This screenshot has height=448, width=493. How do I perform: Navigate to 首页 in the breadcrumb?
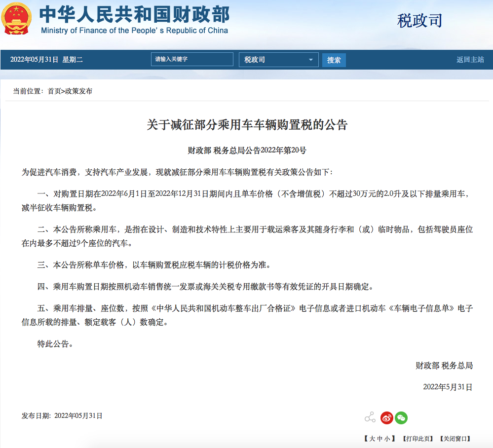[x=54, y=91]
